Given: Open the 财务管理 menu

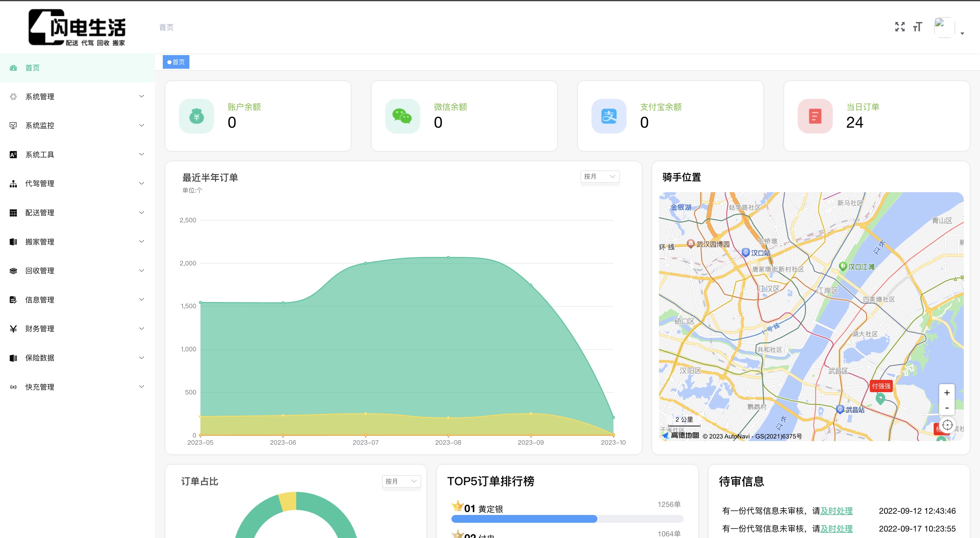Looking at the screenshot, I should coord(77,329).
